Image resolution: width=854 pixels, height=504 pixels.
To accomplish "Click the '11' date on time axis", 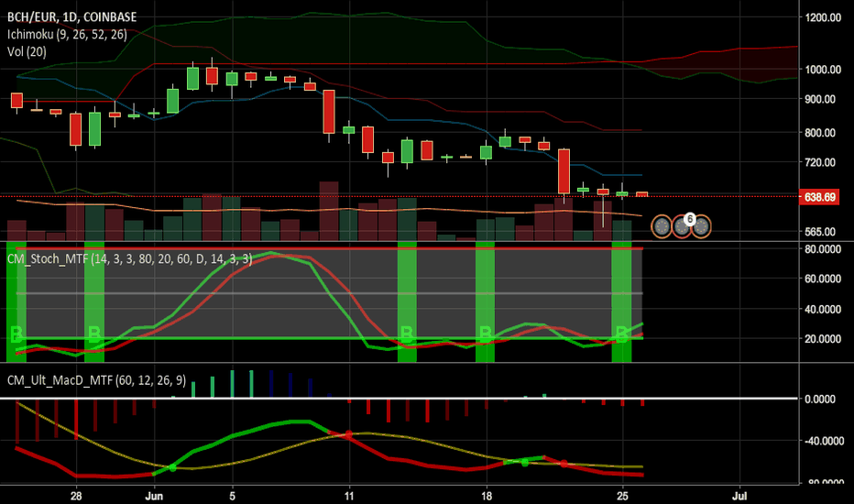I will point(349,496).
